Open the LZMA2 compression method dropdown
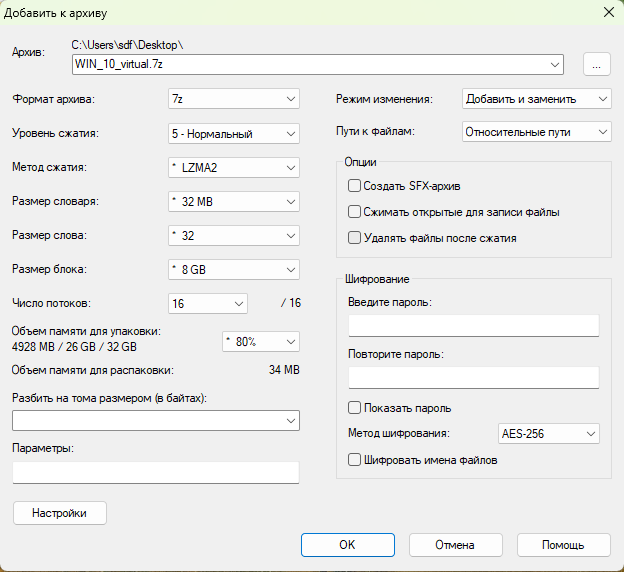The width and height of the screenshot is (624, 572). [235, 167]
